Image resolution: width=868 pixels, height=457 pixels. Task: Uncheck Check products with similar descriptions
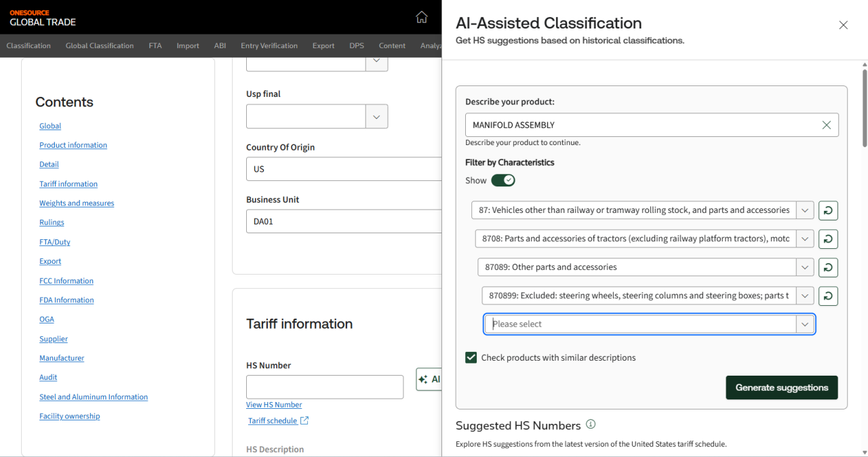click(x=471, y=357)
